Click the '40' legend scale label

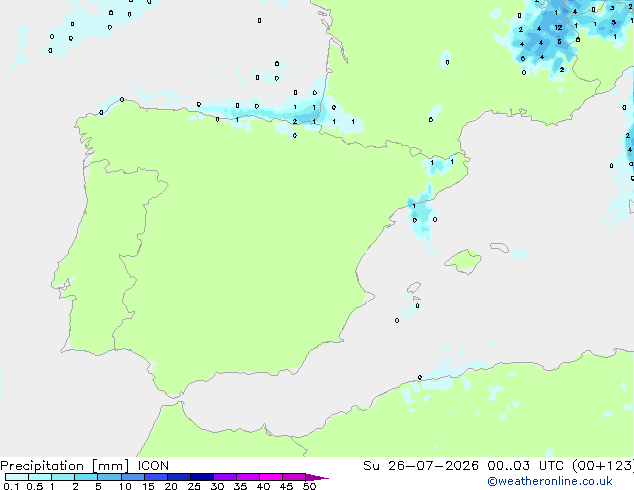tap(263, 486)
